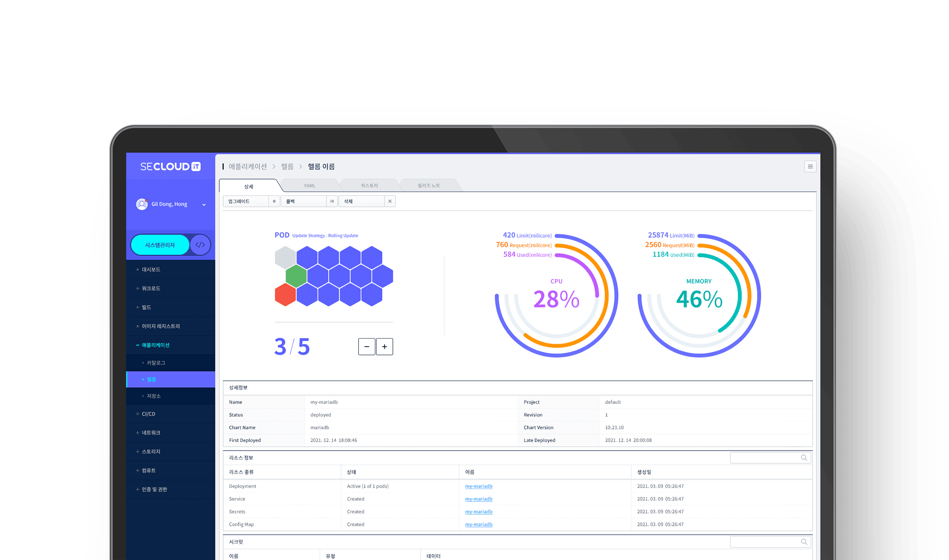Screen dimensions: 949x560
Task: Switch to the YAML tab
Action: point(309,186)
